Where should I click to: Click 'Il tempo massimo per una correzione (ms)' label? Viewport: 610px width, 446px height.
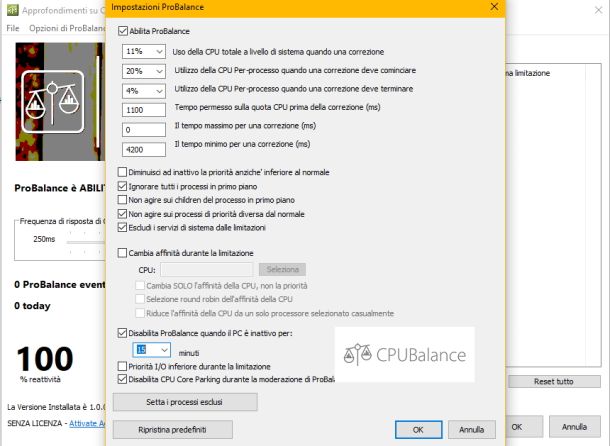pos(245,126)
